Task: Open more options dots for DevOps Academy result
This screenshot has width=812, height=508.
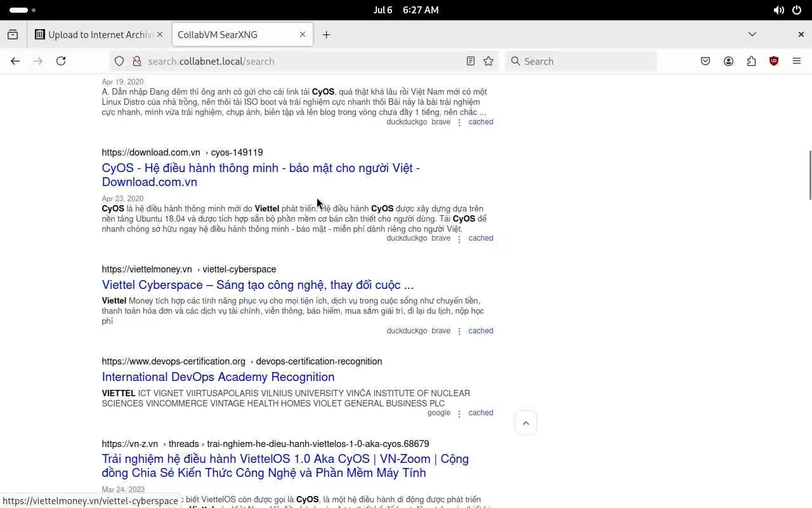Action: point(459,413)
